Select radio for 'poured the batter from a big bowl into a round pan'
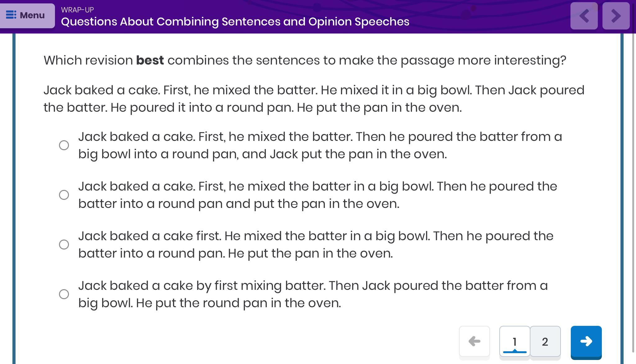 point(64,145)
